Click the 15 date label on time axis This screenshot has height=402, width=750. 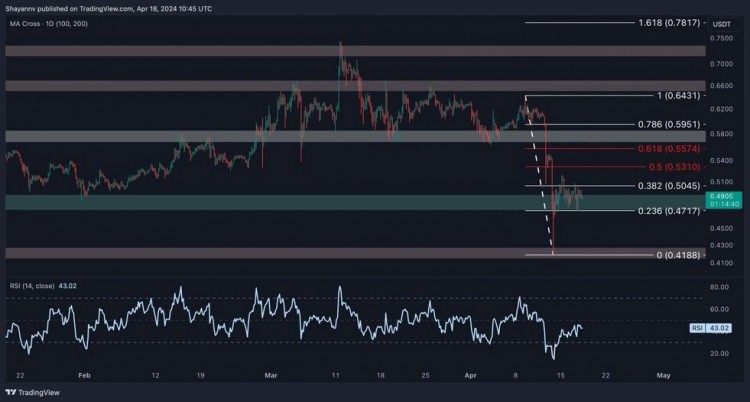click(x=561, y=376)
